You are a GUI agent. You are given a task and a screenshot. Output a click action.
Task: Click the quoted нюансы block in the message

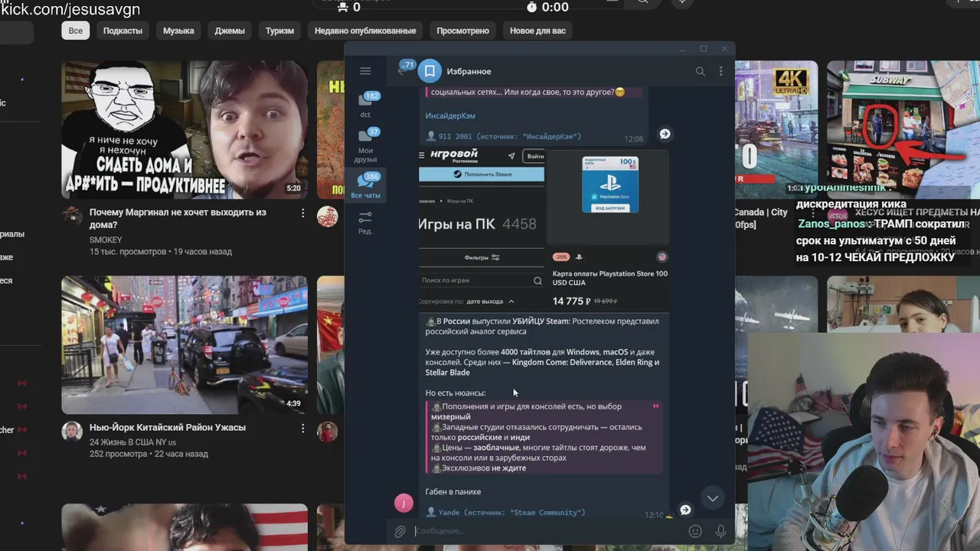pos(544,437)
